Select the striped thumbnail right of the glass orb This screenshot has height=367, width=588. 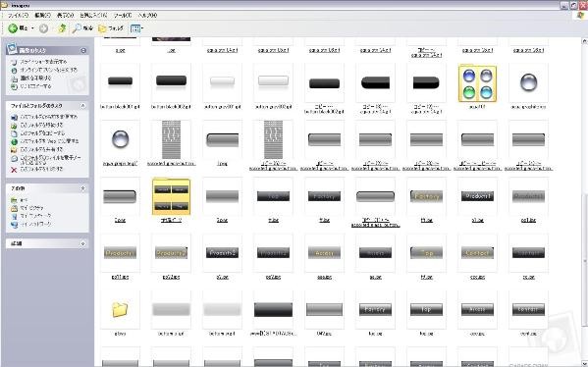(x=171, y=139)
